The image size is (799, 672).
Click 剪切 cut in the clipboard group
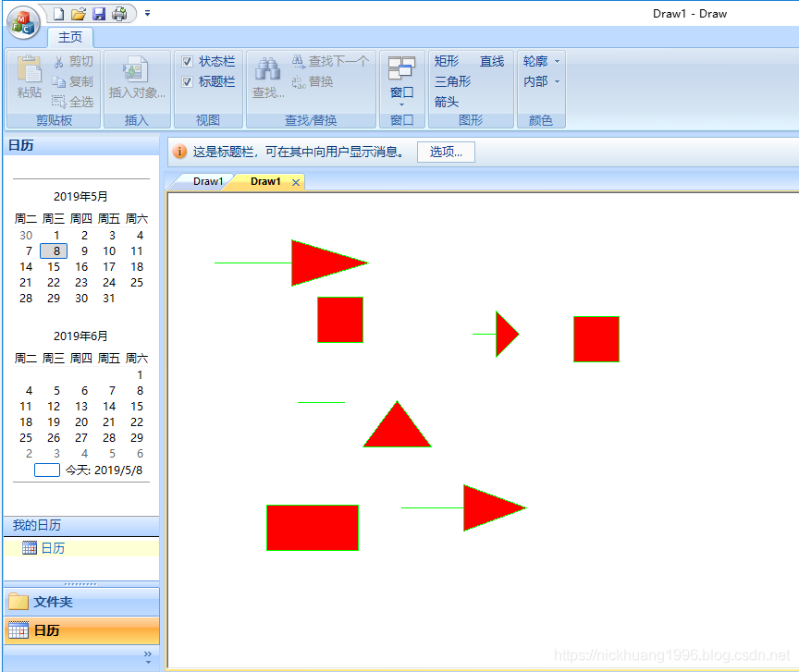click(x=73, y=62)
